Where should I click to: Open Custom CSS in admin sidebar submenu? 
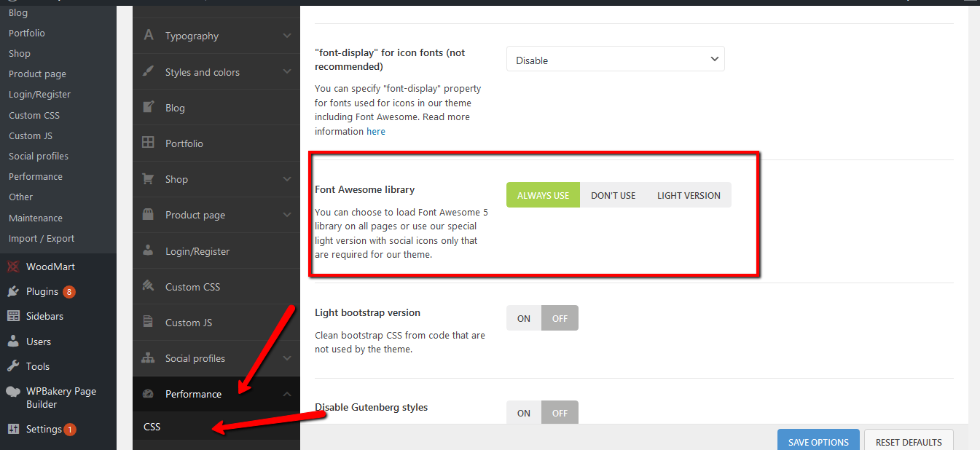click(34, 115)
